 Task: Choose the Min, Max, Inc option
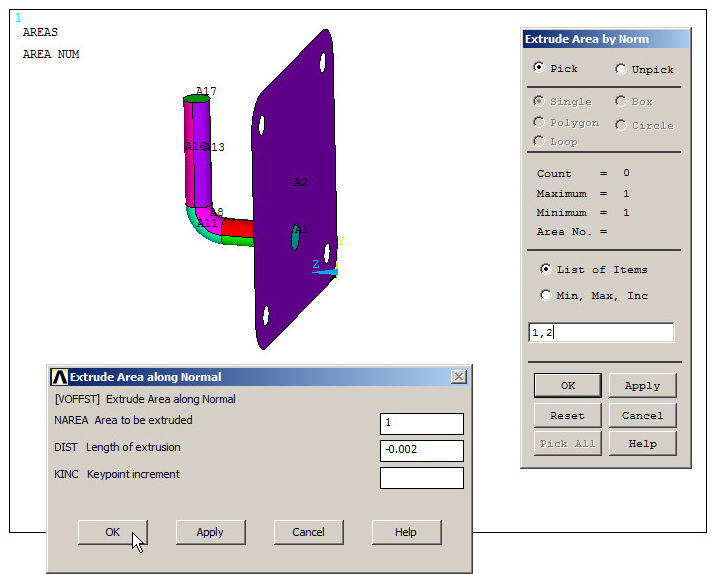coord(546,295)
